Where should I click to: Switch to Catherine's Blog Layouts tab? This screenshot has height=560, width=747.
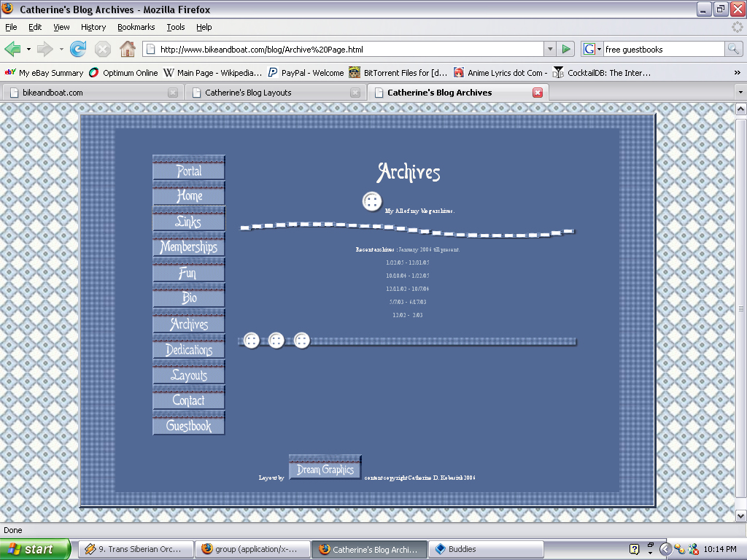(248, 93)
